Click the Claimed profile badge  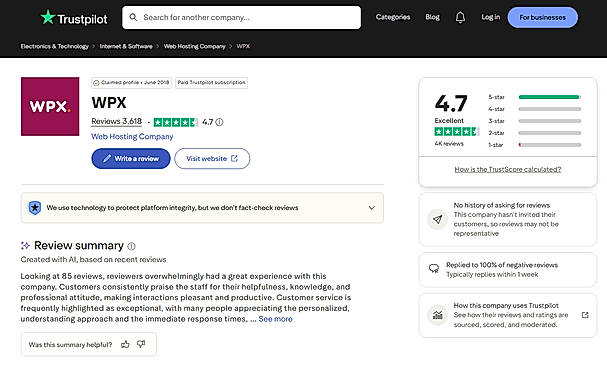tap(131, 83)
